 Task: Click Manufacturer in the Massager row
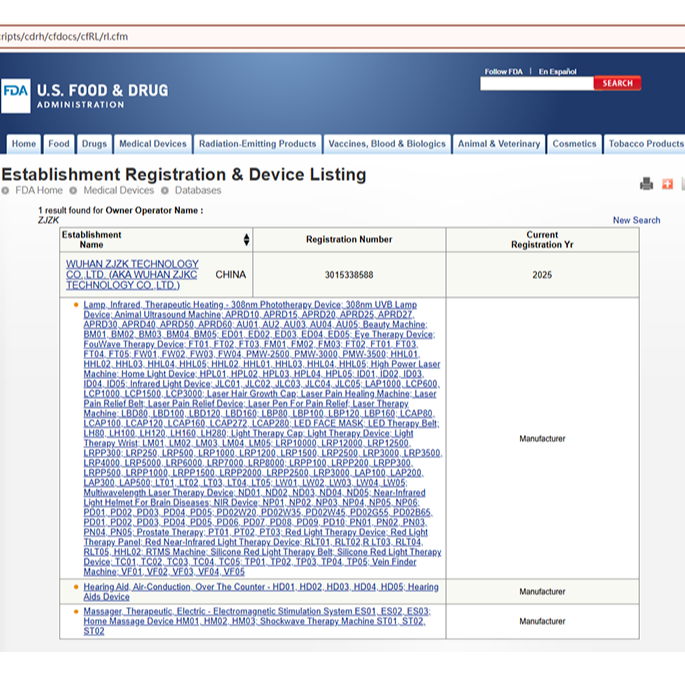[x=542, y=621]
